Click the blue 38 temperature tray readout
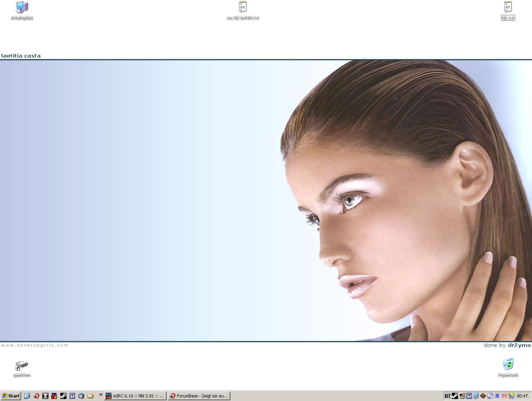Image resolution: width=532 pixels, height=401 pixels. [497, 396]
